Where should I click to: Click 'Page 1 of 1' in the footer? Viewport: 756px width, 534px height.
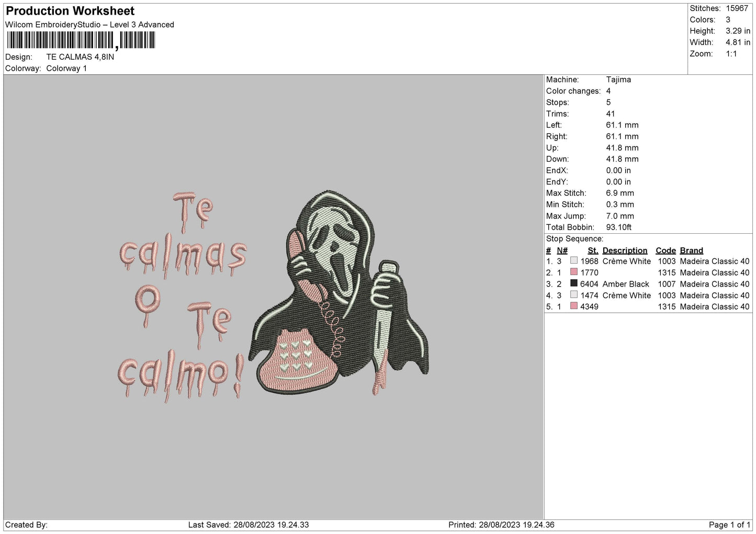[x=729, y=525]
